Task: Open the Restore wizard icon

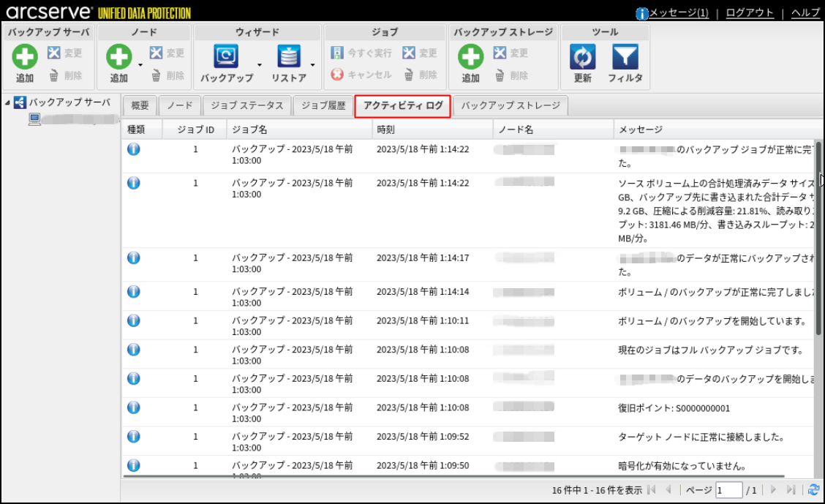Action: click(x=289, y=57)
